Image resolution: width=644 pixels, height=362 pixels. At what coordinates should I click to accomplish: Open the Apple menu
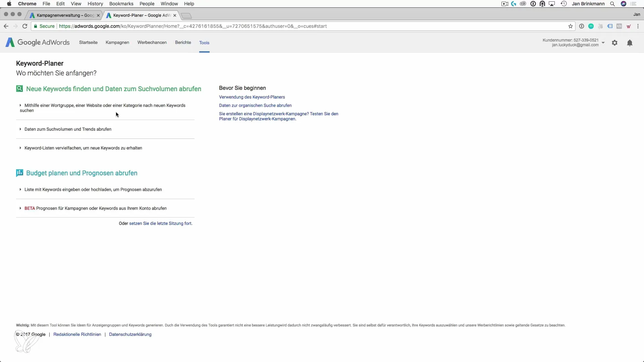9,4
